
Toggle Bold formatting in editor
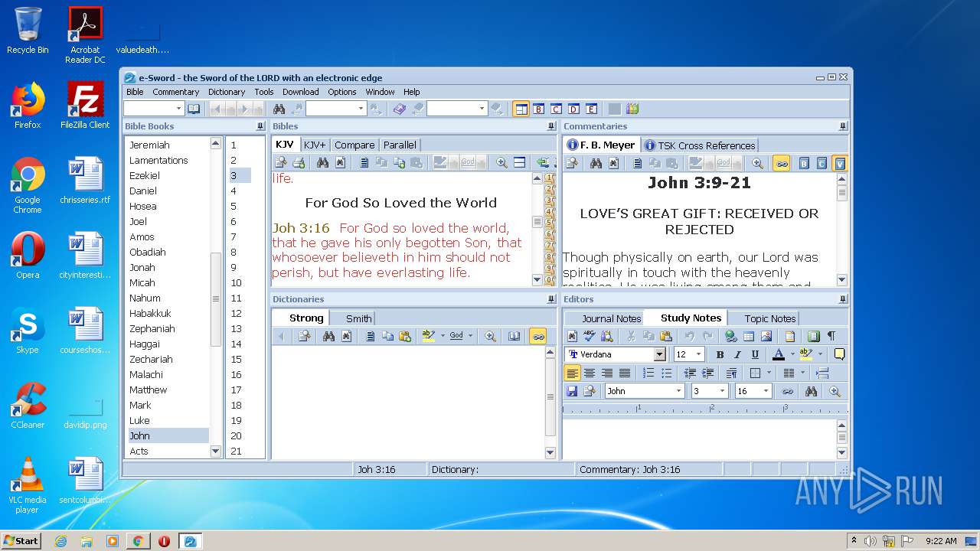click(720, 354)
